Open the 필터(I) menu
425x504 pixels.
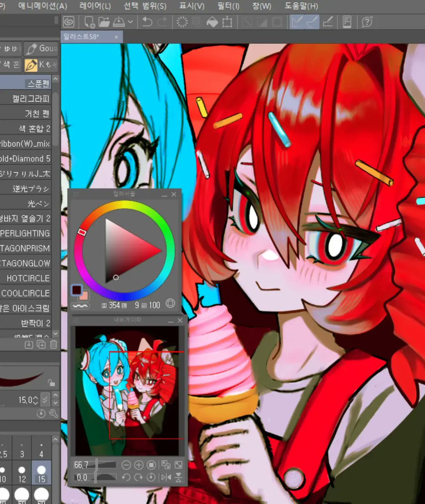[x=228, y=6]
